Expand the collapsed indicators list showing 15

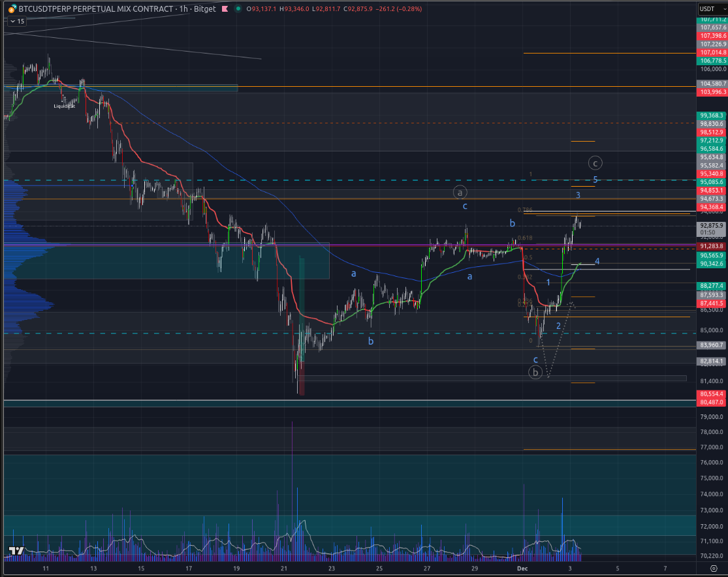tap(17, 21)
